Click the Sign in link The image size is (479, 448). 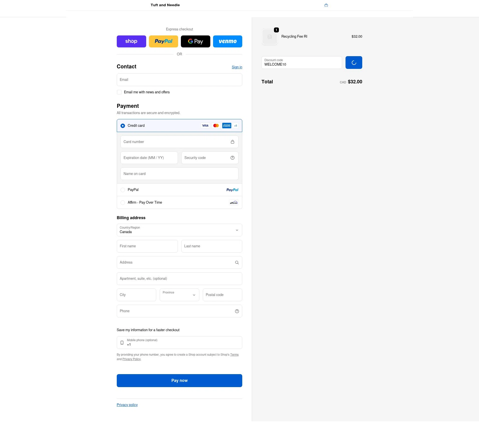pos(237,67)
